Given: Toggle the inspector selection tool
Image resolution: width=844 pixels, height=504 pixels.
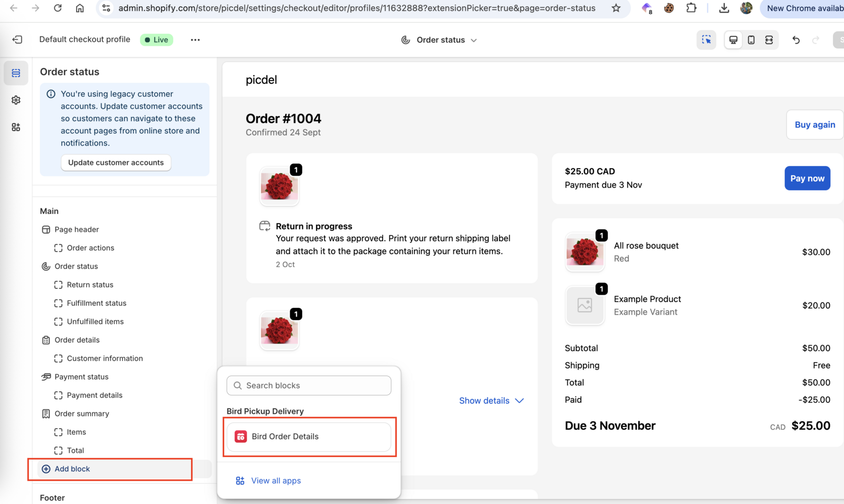Looking at the screenshot, I should point(706,40).
